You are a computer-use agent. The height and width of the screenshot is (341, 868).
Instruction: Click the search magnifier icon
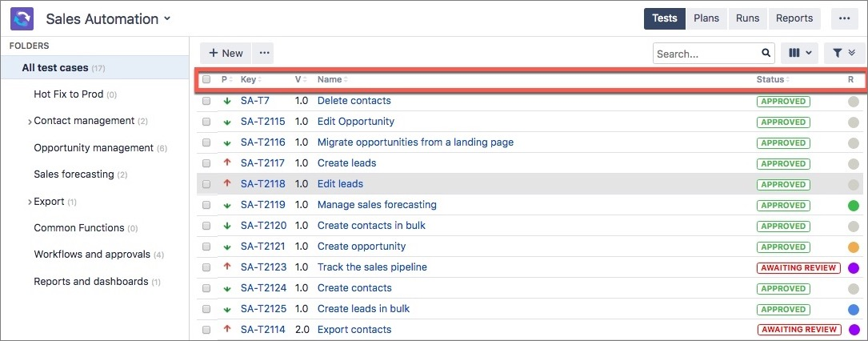766,54
